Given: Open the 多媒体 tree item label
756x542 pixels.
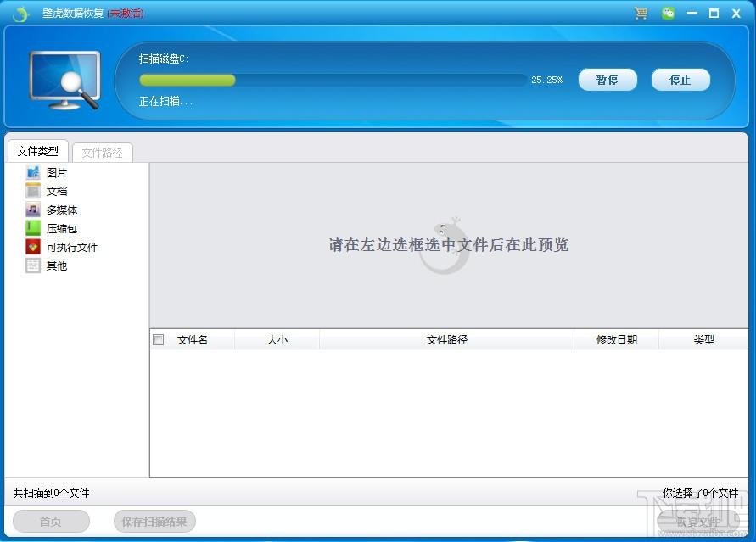Looking at the screenshot, I should click(x=62, y=210).
